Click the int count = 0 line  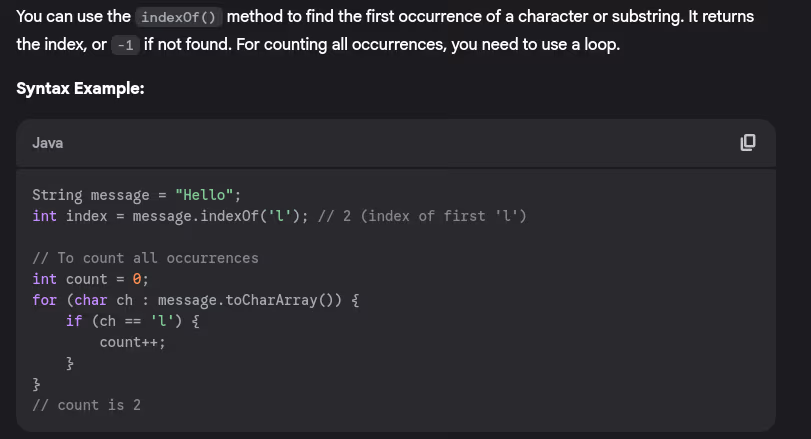click(x=90, y=279)
